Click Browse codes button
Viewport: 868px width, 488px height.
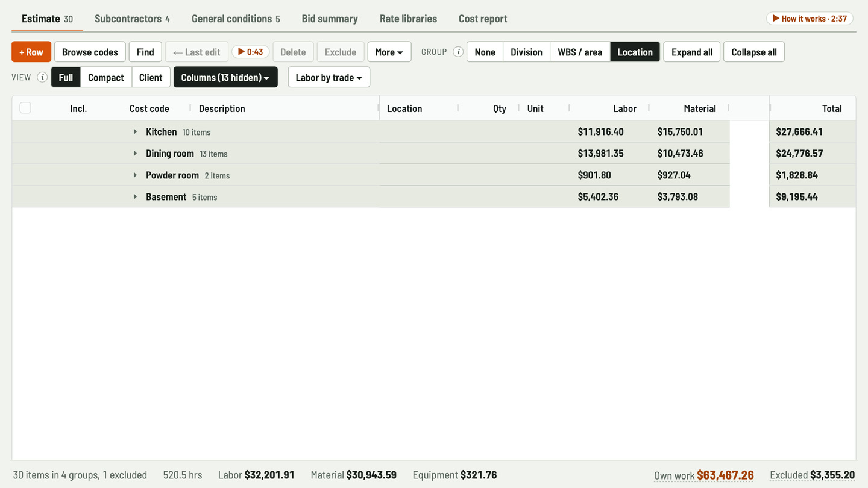pyautogui.click(x=90, y=52)
